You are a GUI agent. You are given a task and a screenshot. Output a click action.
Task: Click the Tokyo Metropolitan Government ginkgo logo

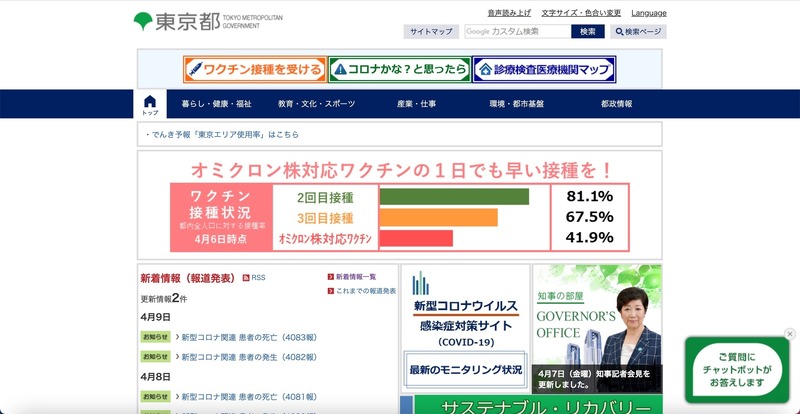pyautogui.click(x=144, y=21)
